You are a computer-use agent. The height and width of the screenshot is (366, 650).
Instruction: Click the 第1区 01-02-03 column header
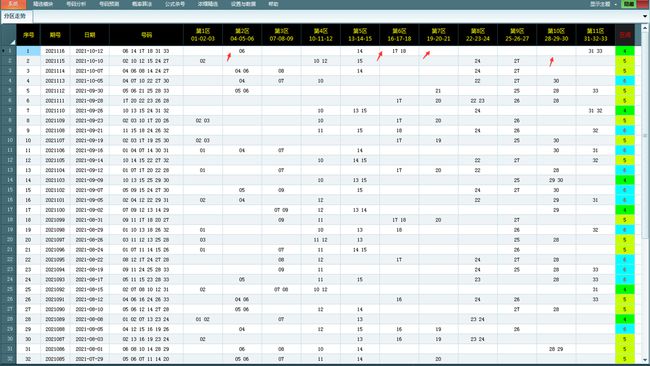[203, 35]
